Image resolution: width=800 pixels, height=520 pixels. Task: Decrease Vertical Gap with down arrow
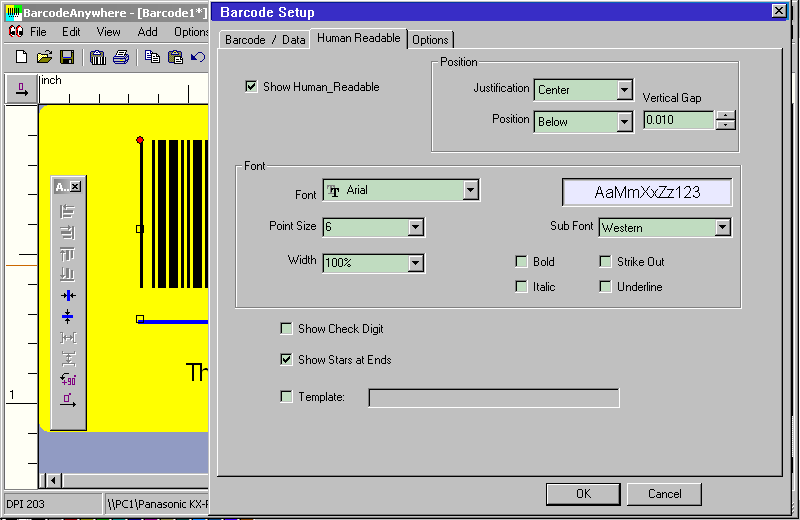tap(726, 125)
